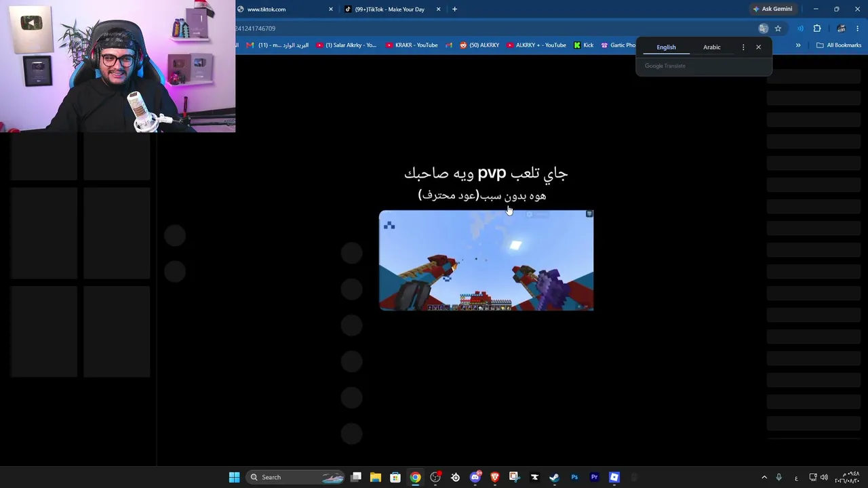868x488 pixels.
Task: Open the All Bookmarks folder
Action: (x=839, y=45)
